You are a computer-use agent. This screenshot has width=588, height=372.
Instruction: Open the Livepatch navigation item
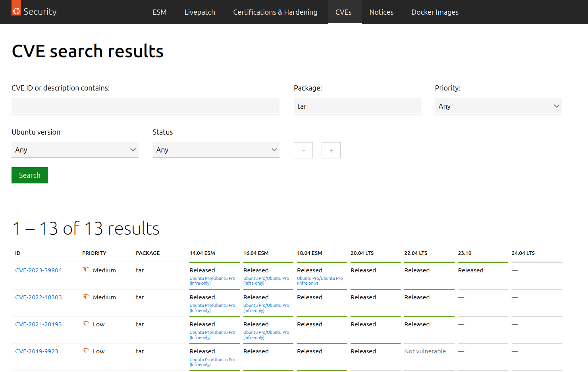coord(200,12)
